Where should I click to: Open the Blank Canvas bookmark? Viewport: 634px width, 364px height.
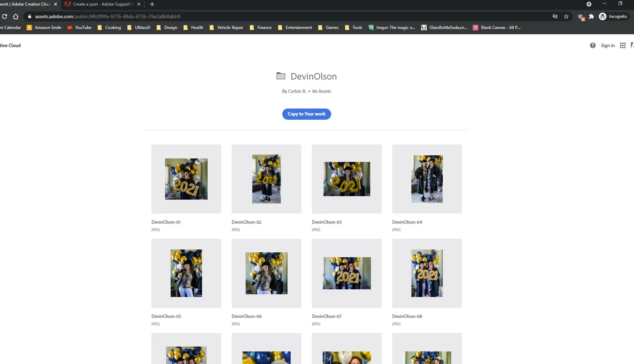[x=497, y=28]
